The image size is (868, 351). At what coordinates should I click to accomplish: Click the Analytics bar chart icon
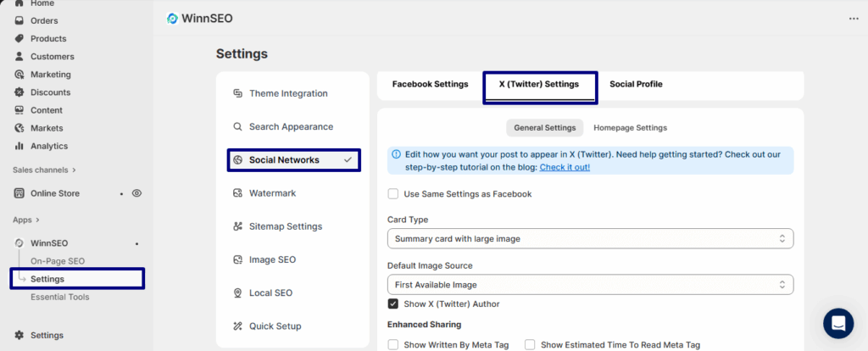19,146
